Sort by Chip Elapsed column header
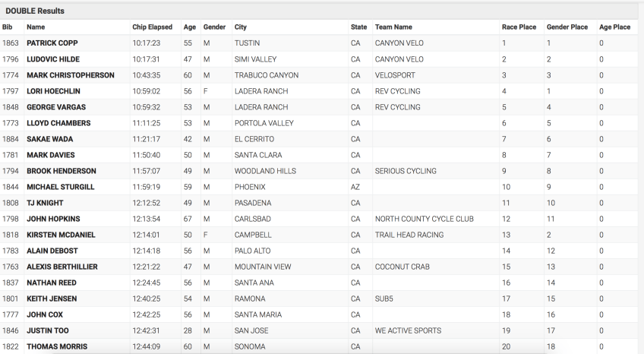The image size is (644, 354). tap(153, 27)
